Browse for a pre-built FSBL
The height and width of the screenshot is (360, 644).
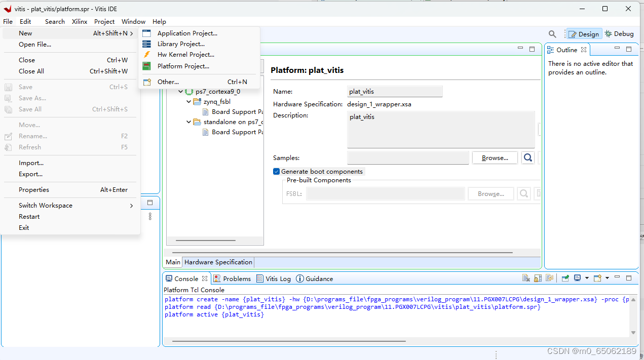(x=490, y=193)
